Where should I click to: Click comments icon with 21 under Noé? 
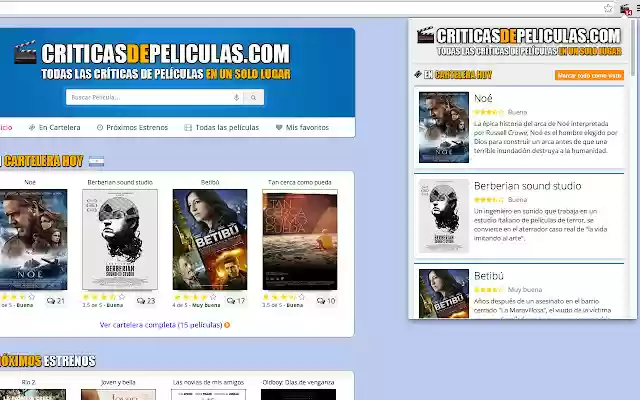point(51,301)
